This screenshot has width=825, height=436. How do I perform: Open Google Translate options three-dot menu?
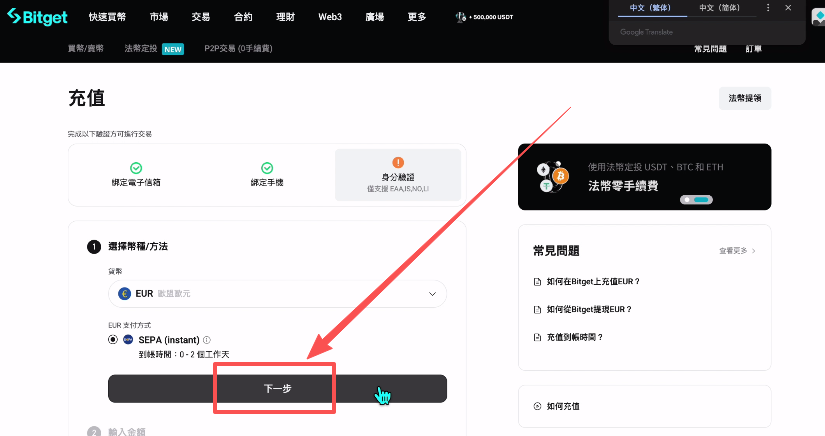click(x=770, y=8)
